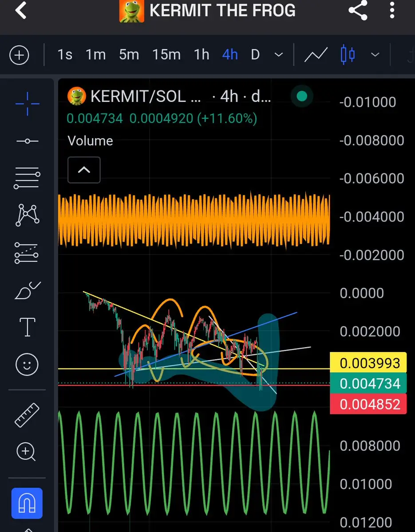The width and height of the screenshot is (415, 532).
Task: Click the green 0.004734 price label
Action: coord(368,383)
